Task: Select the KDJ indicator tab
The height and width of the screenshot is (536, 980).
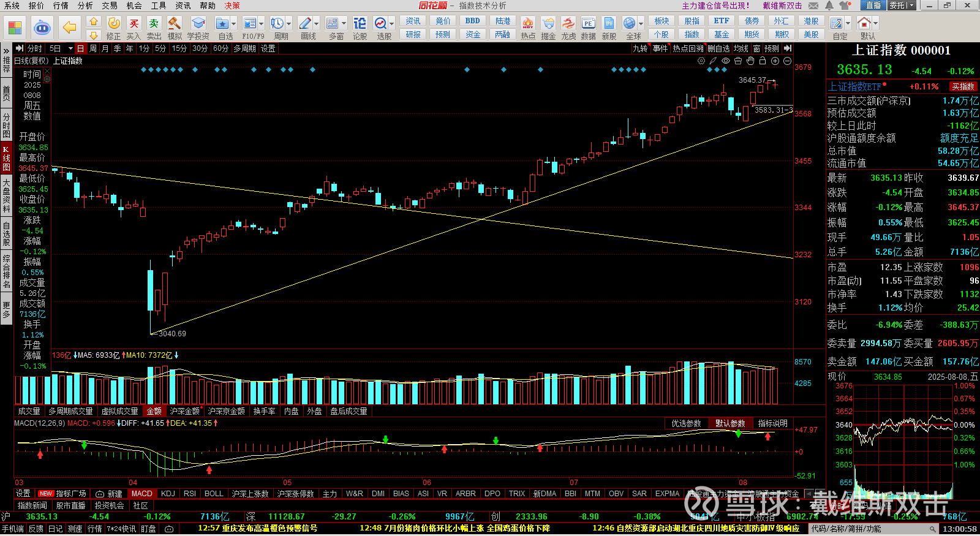Action: 168,493
